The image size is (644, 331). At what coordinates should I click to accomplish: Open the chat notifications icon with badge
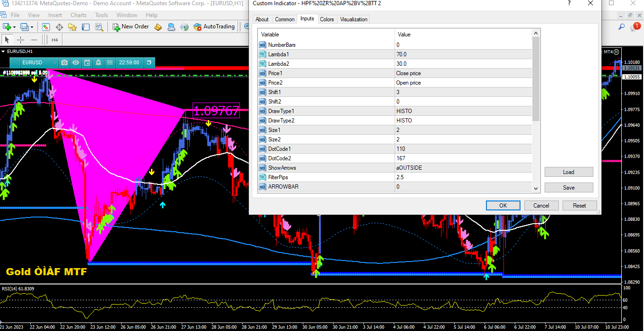coord(635,27)
